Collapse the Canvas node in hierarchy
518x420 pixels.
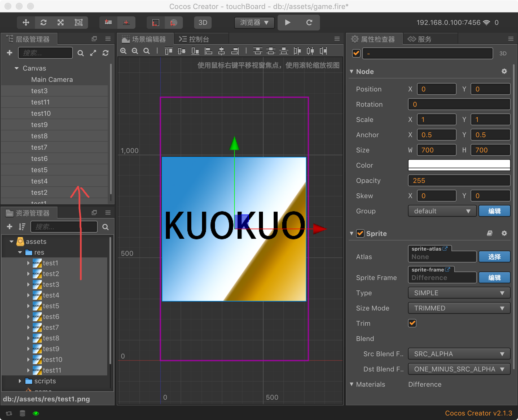tap(17, 68)
